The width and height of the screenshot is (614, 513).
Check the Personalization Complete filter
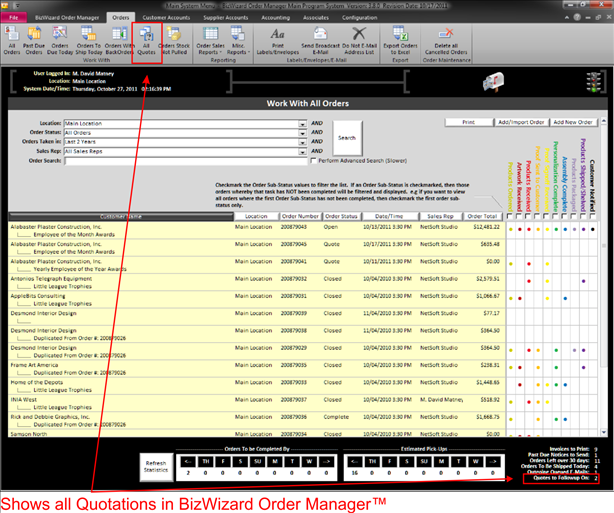(x=555, y=216)
